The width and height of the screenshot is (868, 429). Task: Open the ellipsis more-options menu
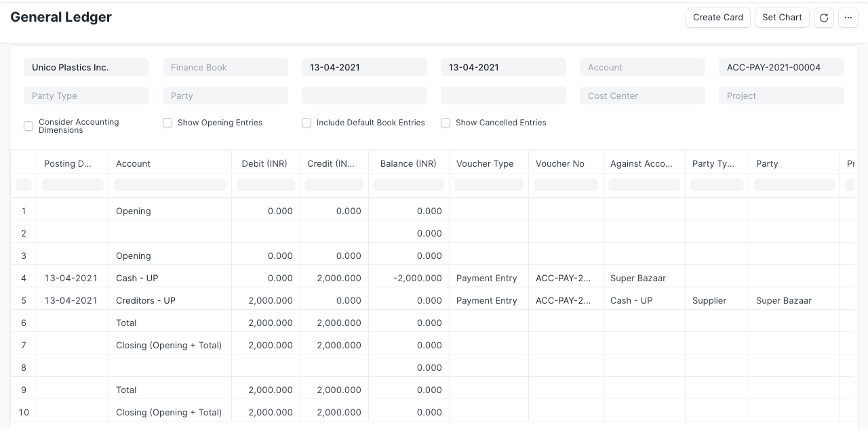tap(848, 18)
